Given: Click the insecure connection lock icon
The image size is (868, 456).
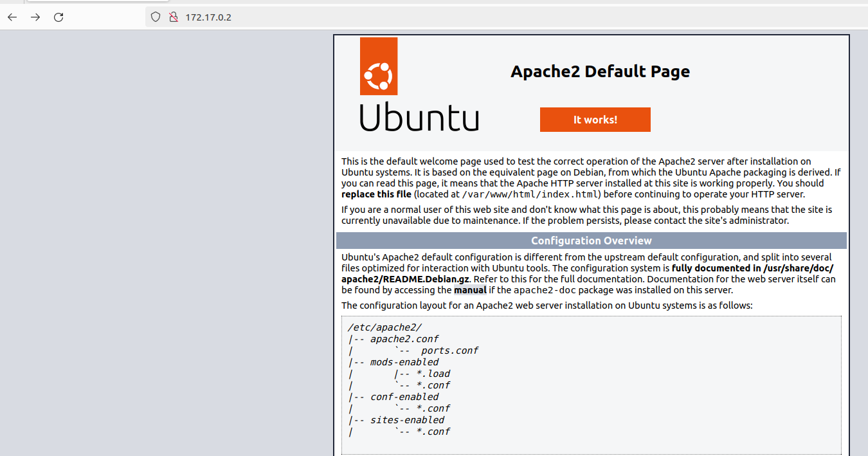Looking at the screenshot, I should 172,17.
